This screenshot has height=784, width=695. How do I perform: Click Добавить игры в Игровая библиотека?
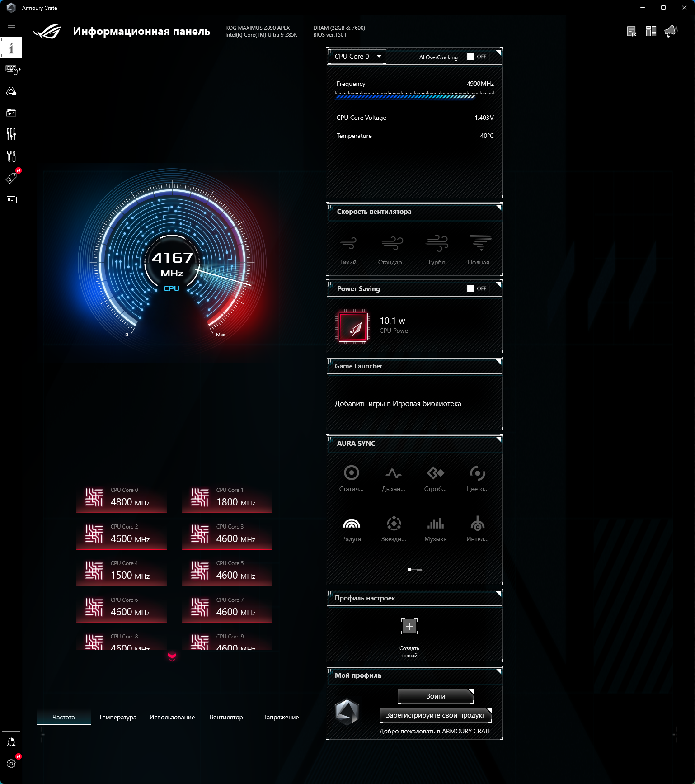(398, 404)
